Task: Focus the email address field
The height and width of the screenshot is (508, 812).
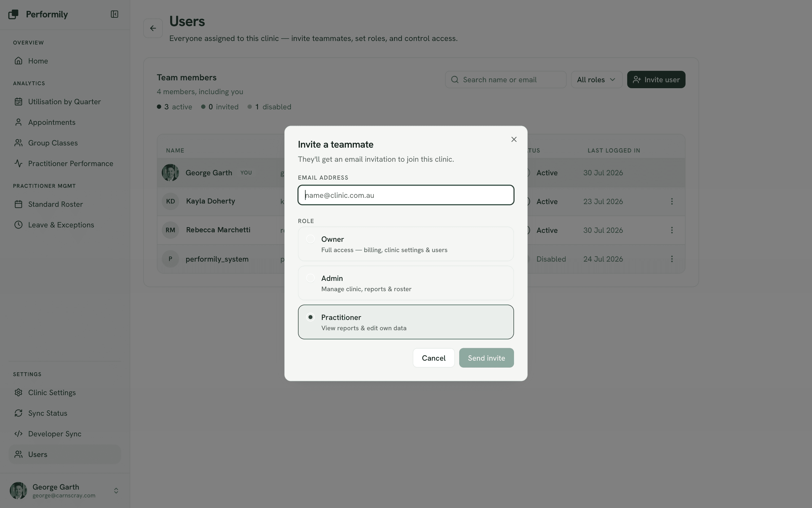Action: [x=406, y=195]
